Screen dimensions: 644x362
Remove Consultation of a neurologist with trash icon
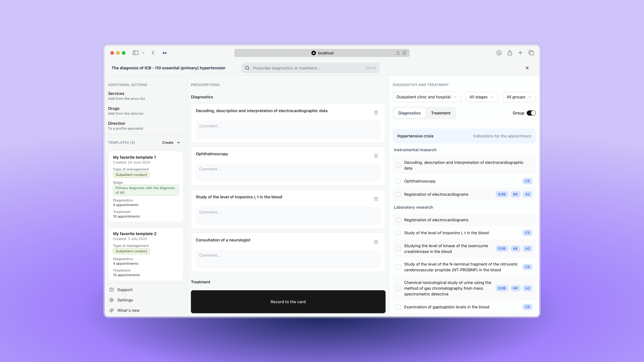coord(376,242)
